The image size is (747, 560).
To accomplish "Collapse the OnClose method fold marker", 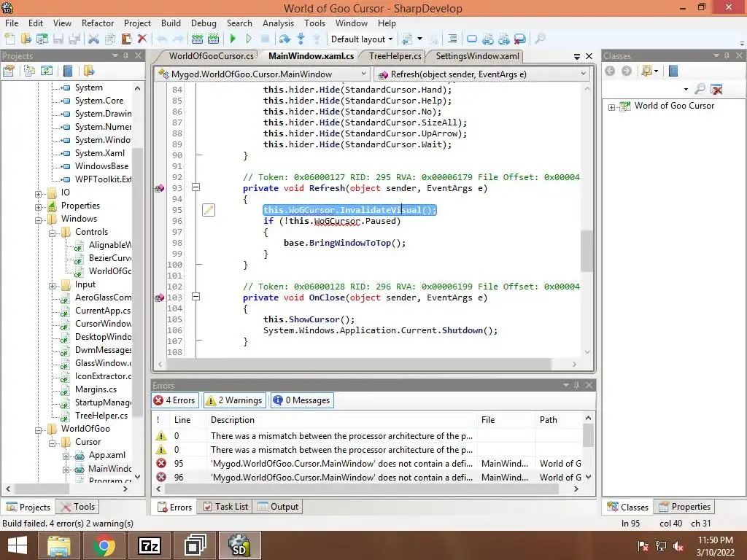I will pyautogui.click(x=196, y=297).
